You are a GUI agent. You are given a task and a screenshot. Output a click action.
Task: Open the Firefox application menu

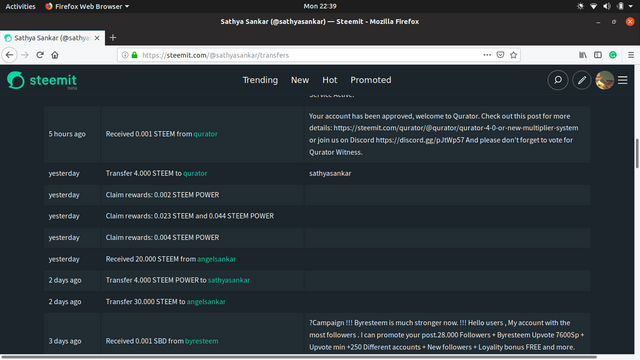[x=631, y=55]
